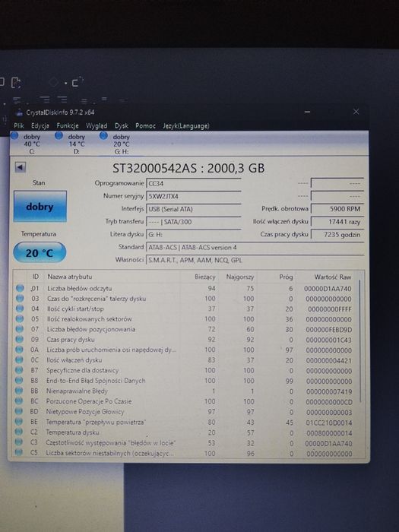Screen dimensions: 399x532
Task: Click status dot for attribute B7
Action: (x=19, y=370)
